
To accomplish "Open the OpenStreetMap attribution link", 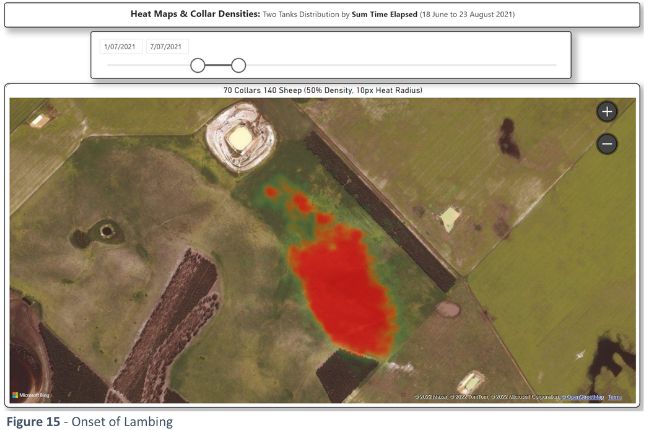I will point(585,397).
